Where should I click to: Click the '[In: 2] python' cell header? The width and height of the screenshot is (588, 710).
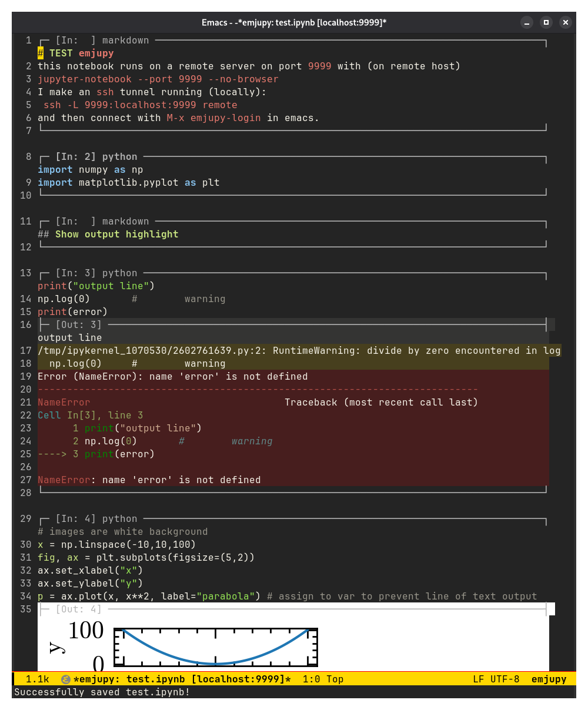[x=96, y=157]
